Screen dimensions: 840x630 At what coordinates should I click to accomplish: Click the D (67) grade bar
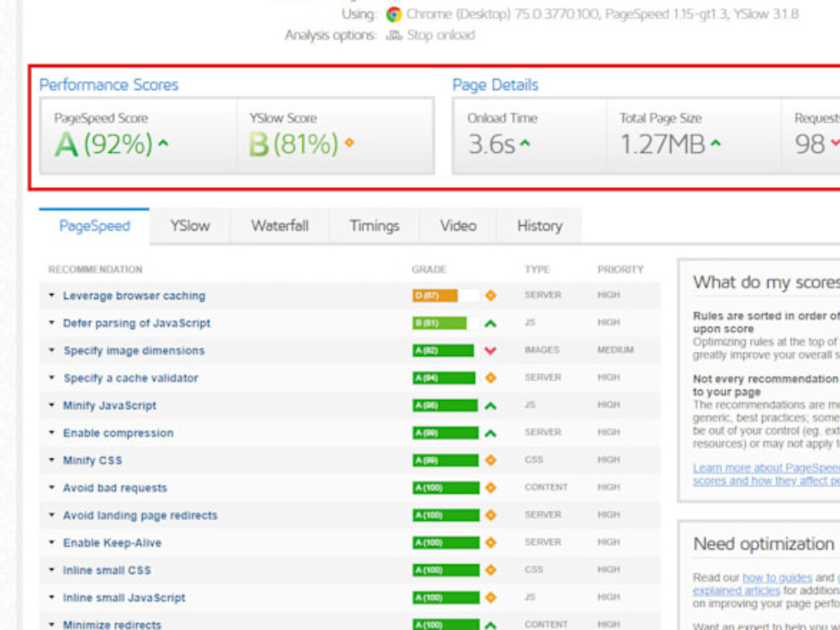(446, 295)
